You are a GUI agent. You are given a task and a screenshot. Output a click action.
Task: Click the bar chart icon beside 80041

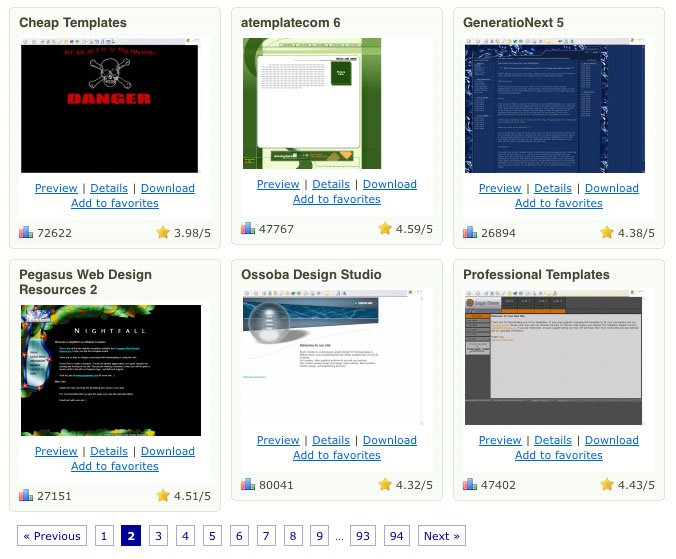[248, 485]
